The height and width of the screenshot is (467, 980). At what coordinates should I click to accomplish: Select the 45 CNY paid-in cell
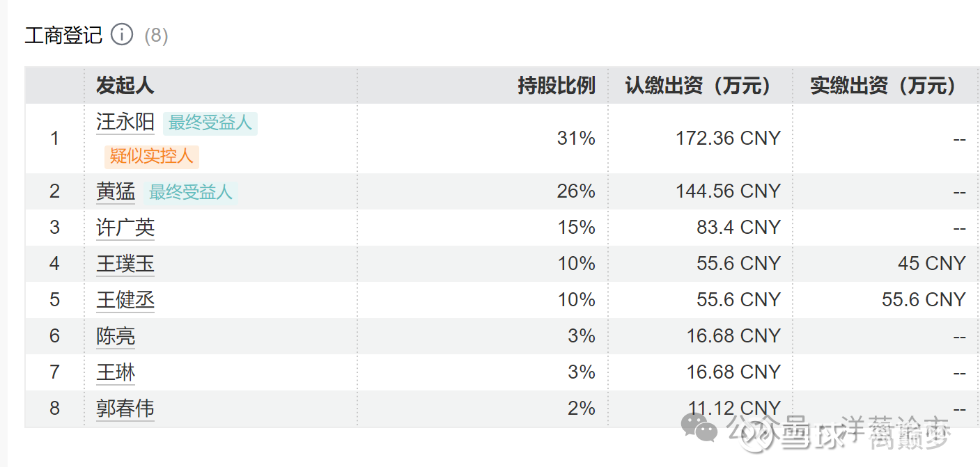(932, 264)
